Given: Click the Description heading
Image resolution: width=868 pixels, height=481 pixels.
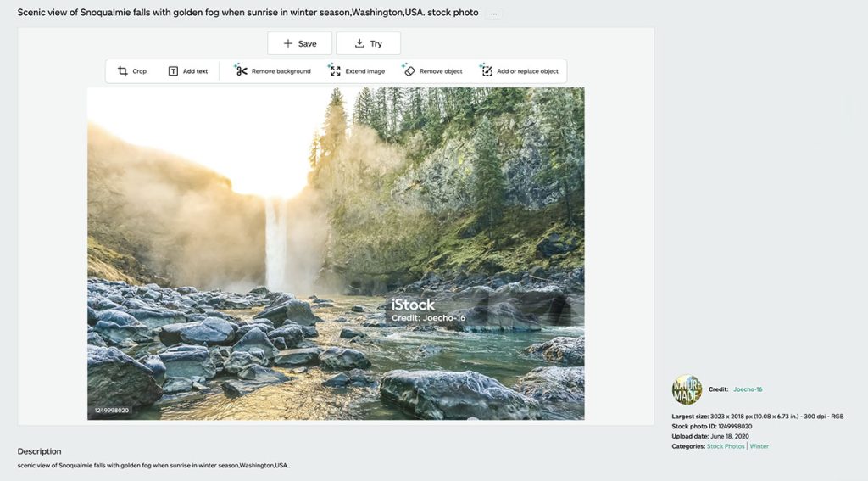Looking at the screenshot, I should tap(39, 451).
